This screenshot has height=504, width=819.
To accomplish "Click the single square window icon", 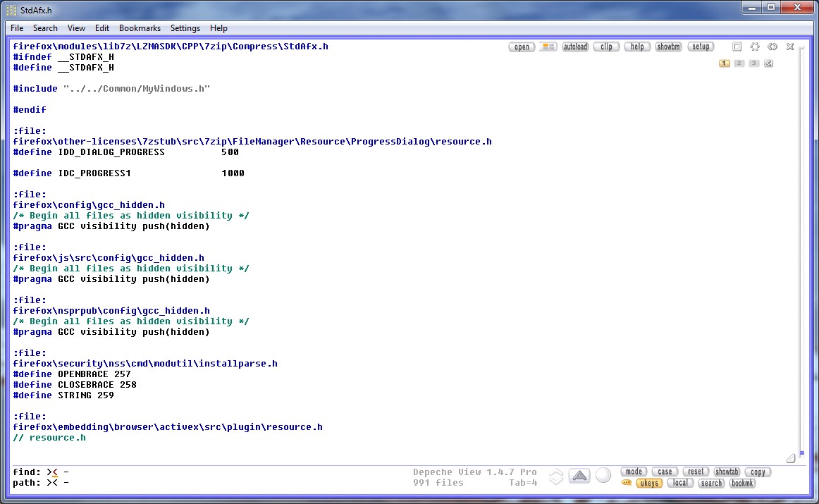I will 737,47.
